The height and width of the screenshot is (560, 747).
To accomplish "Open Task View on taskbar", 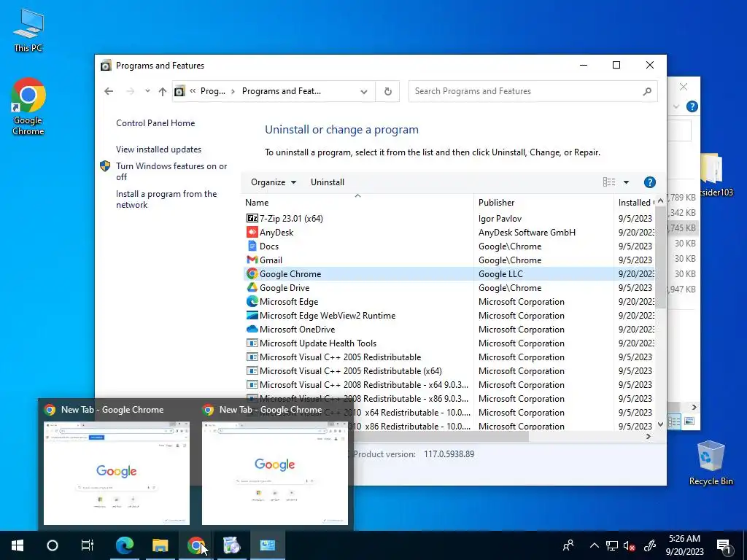I will pos(88,545).
